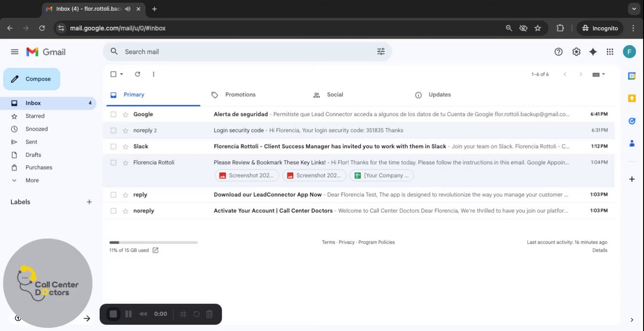The width and height of the screenshot is (644, 331).
Task: Select the Slack email checkbox
Action: tap(114, 147)
